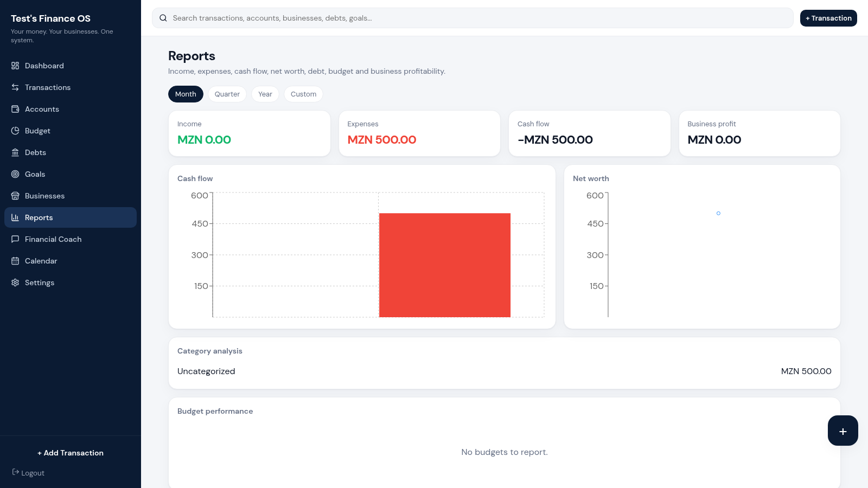Switch to the Quarter period

[227, 94]
